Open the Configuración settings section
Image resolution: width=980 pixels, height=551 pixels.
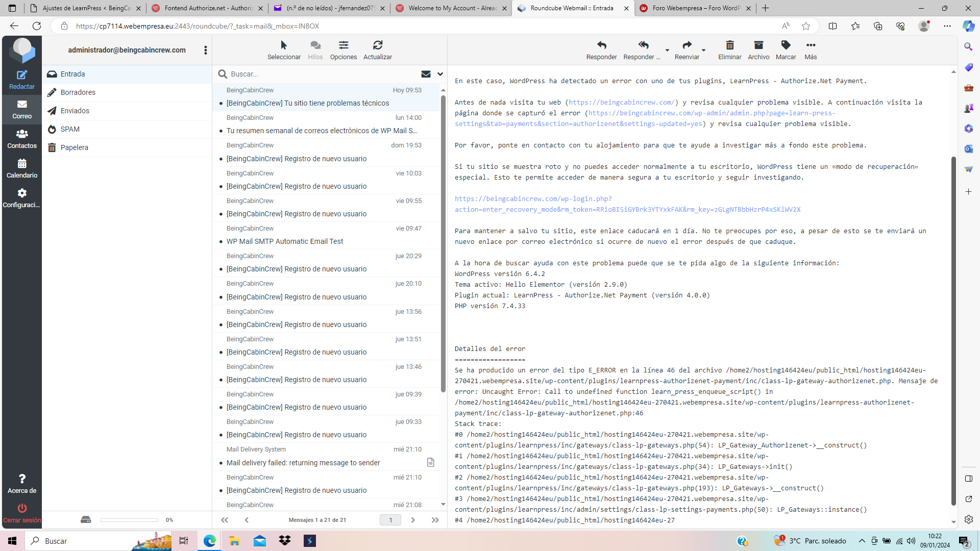(x=22, y=198)
